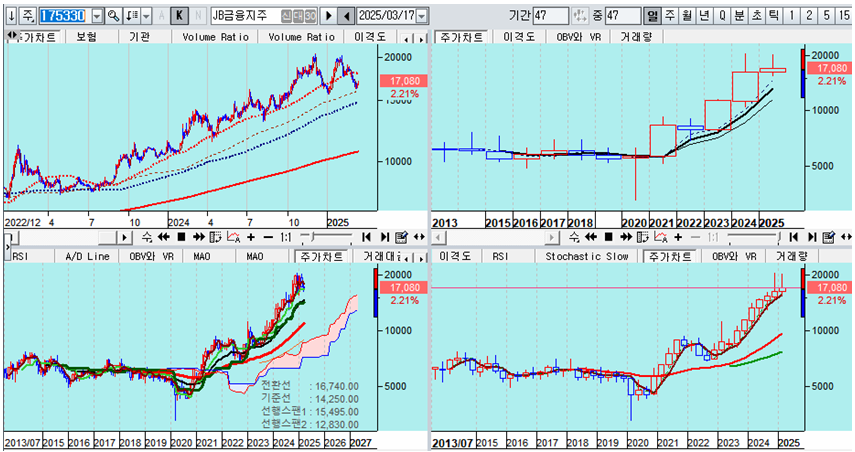The height and width of the screenshot is (452, 855).
Task: Click the stop square in left chart controls
Action: (181, 237)
